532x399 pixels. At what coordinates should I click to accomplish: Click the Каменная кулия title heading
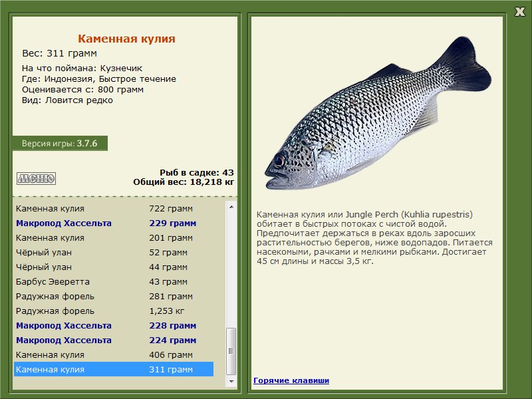tap(126, 39)
